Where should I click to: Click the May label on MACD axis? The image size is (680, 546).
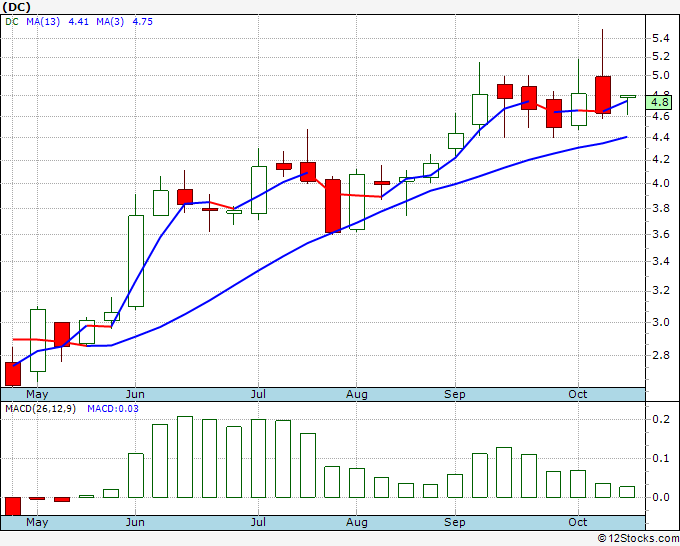(x=37, y=522)
